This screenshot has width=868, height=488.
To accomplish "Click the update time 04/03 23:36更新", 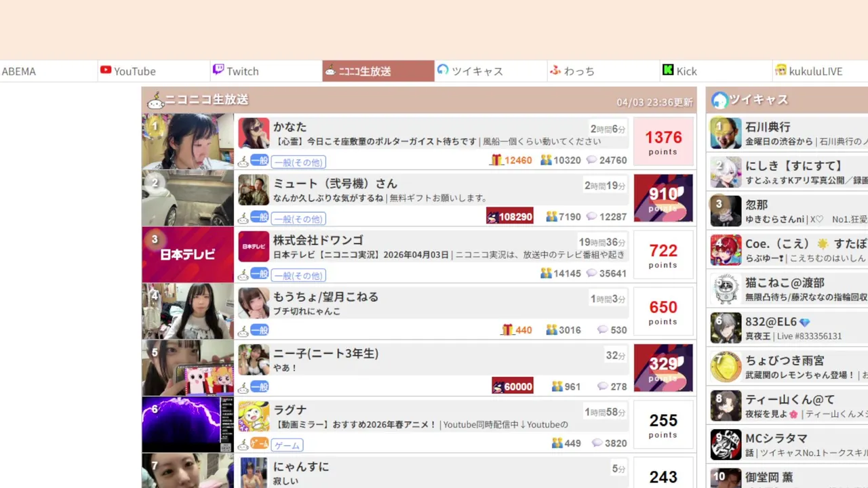I will (654, 102).
